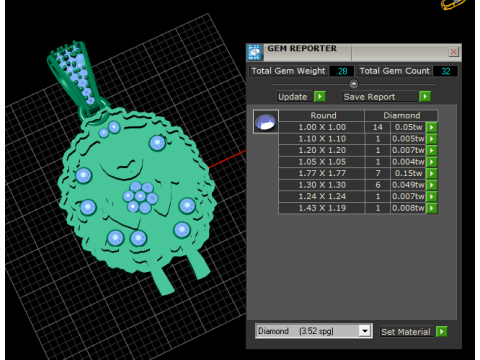Click the Update button

tap(294, 97)
